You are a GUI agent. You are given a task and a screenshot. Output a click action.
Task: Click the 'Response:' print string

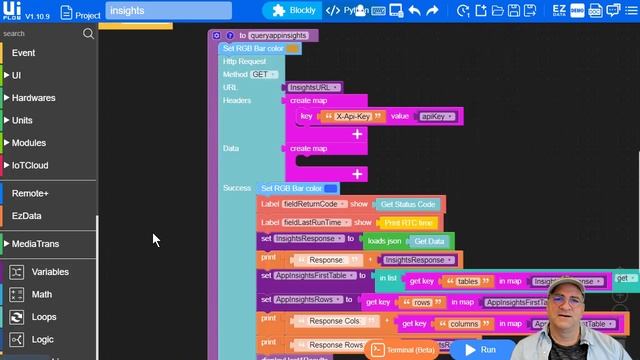click(x=328, y=260)
